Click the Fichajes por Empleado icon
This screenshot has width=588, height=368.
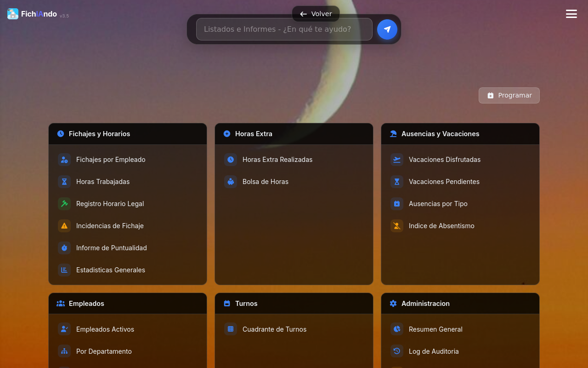64,160
